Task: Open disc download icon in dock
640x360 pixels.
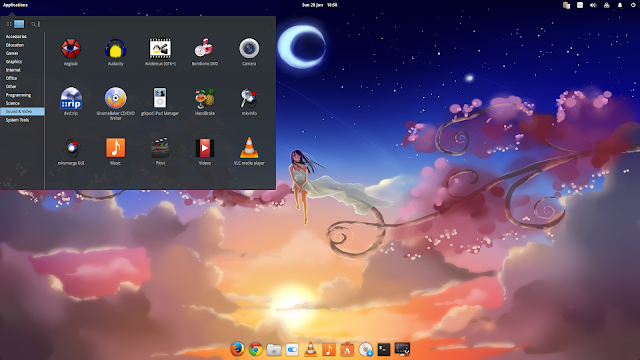Action: [x=366, y=349]
